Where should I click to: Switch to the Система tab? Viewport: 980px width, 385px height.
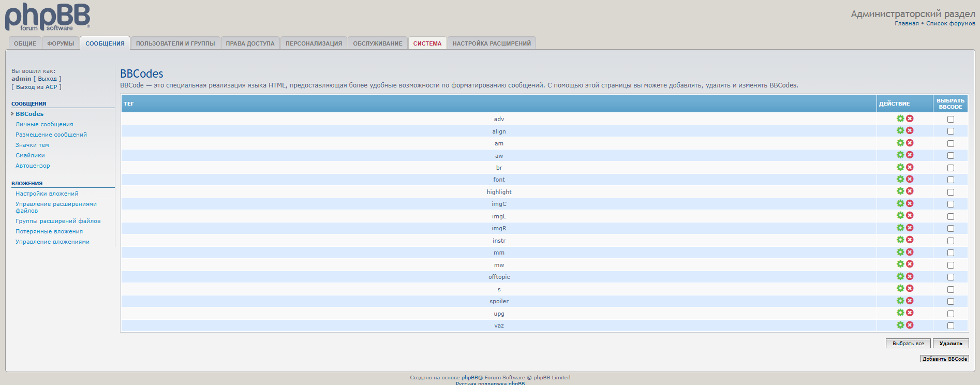point(427,43)
